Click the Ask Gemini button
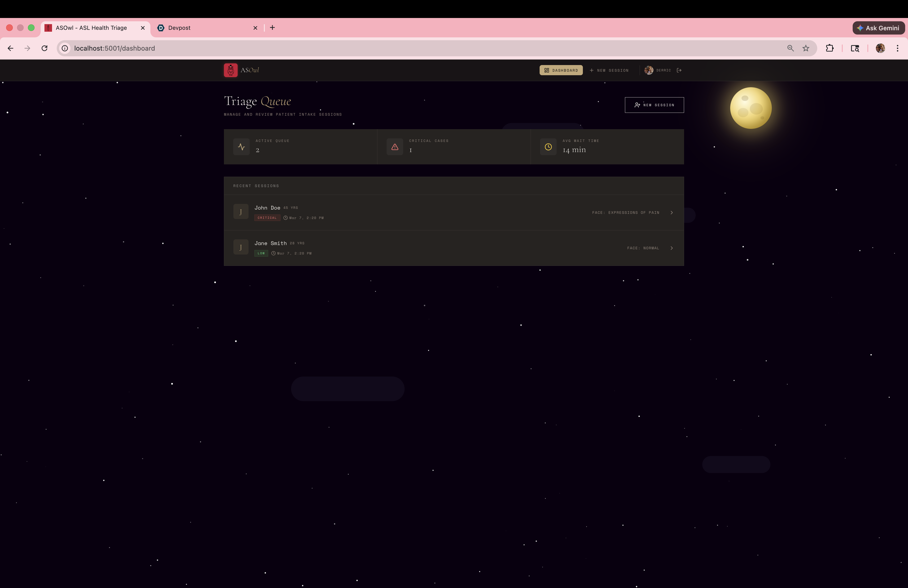This screenshot has width=908, height=588. point(878,28)
